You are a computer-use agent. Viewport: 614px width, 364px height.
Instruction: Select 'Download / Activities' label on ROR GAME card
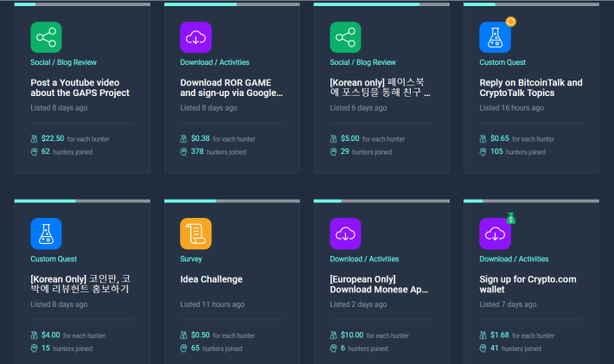point(214,62)
